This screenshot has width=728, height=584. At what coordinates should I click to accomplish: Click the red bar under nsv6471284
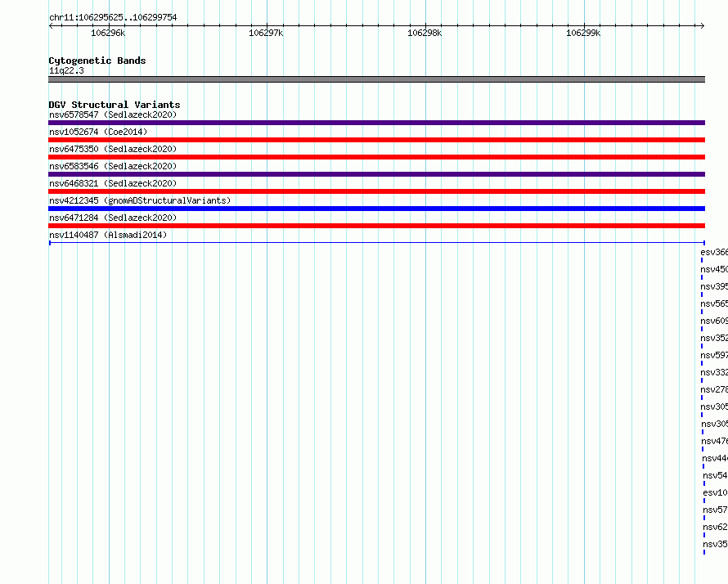click(376, 226)
